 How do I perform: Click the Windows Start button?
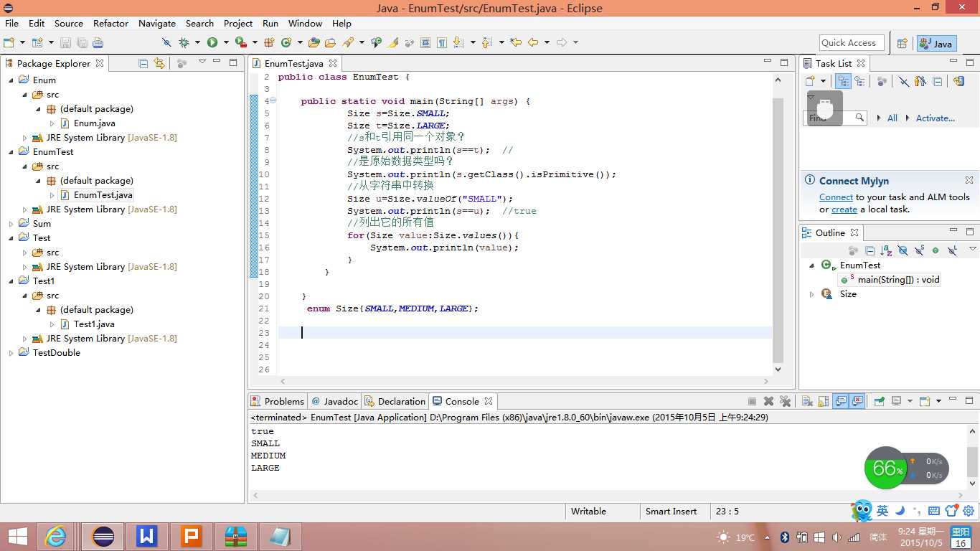(x=17, y=536)
